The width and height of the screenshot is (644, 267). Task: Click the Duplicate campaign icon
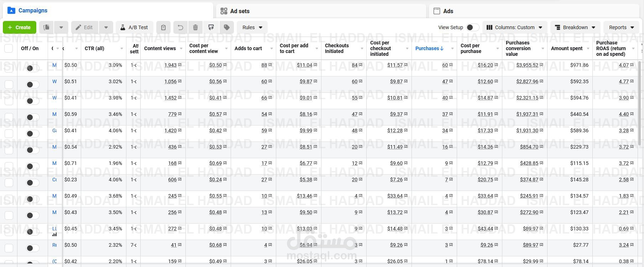tap(47, 27)
